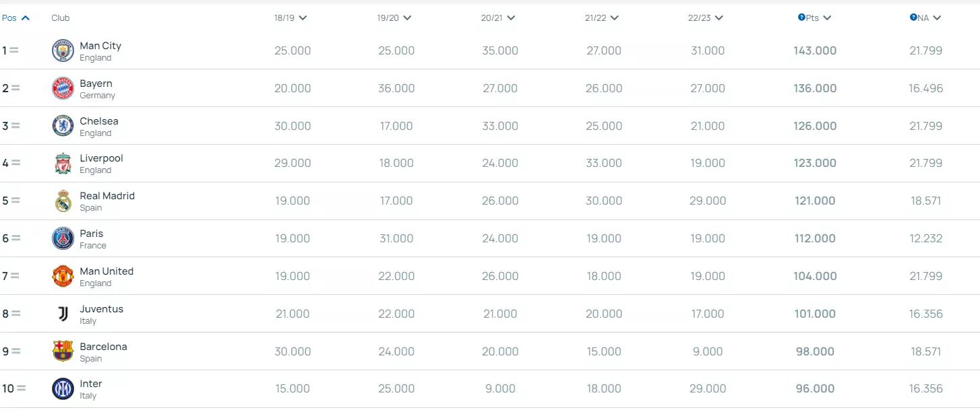Click the Club column header
The image size is (980, 412).
tap(61, 18)
